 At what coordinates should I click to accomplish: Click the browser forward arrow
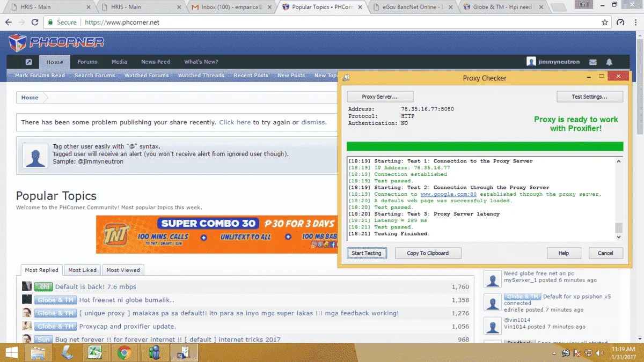click(x=21, y=23)
